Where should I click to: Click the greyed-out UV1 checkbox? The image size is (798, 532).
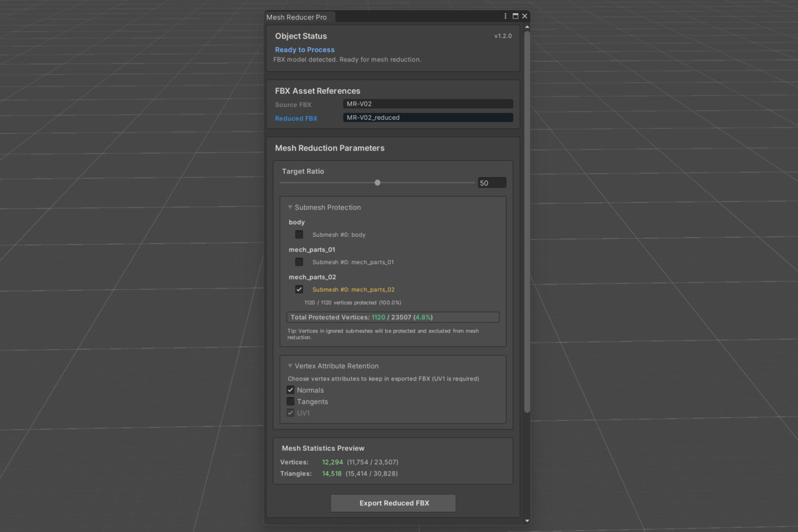291,413
